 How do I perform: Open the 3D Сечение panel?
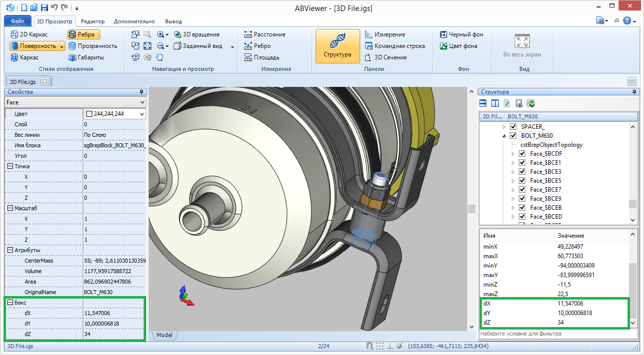(x=385, y=57)
